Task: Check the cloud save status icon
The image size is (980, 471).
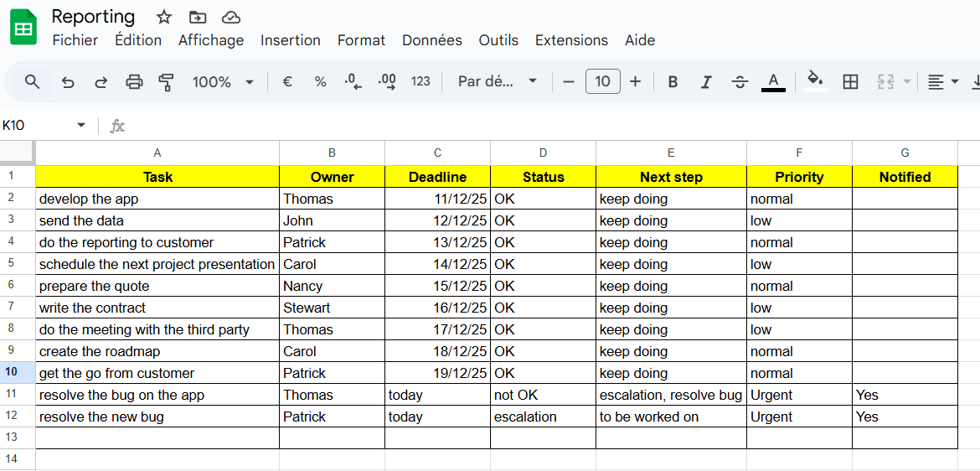Action: [x=231, y=18]
